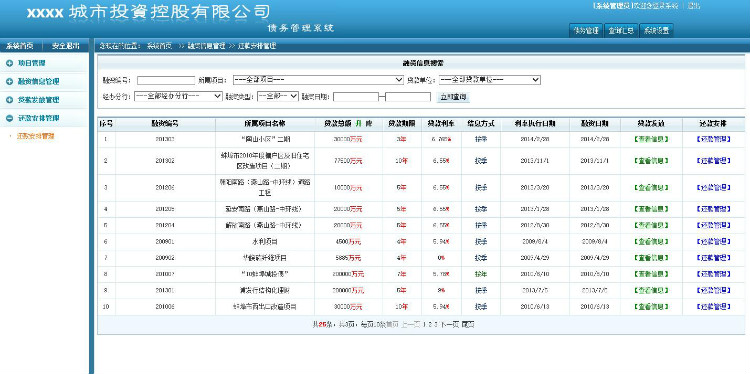Open 还款管理 for row 10

click(713, 307)
